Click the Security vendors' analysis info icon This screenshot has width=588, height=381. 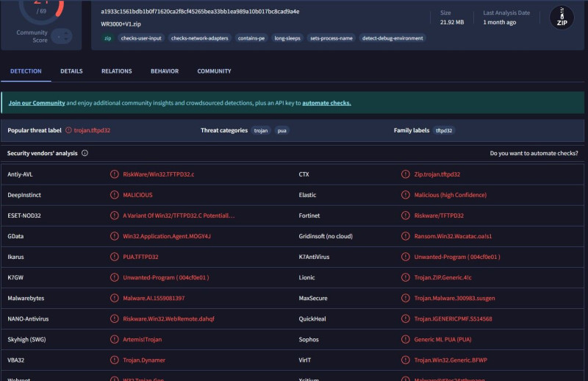tap(85, 153)
